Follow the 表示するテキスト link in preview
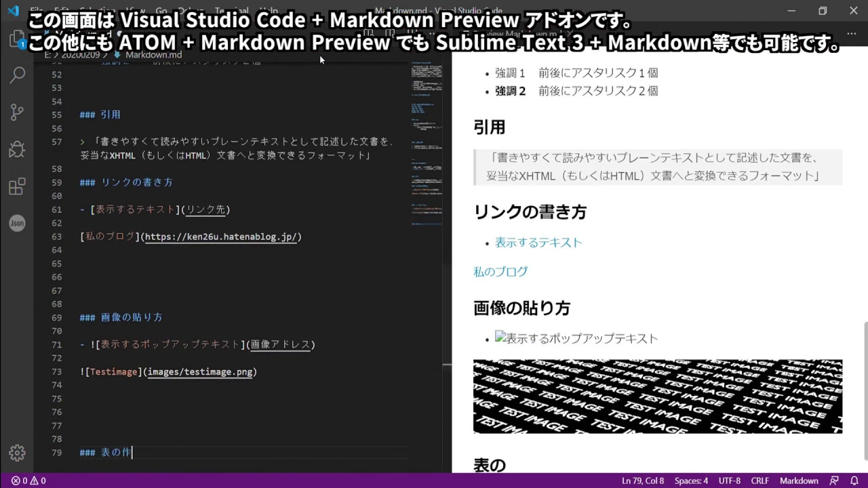This screenshot has height=488, width=868. (x=538, y=242)
